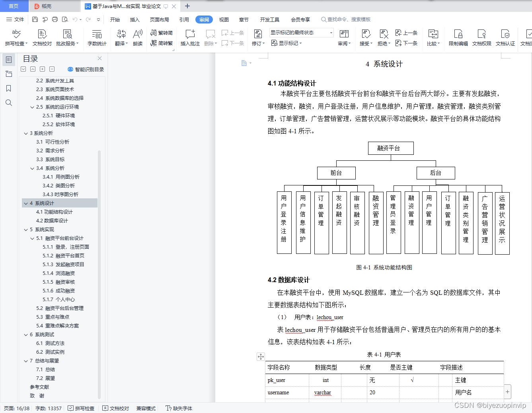Screen dimensions: 532x413
Task: Open the search magnifier icon in the left sidebar
Action: (9, 103)
